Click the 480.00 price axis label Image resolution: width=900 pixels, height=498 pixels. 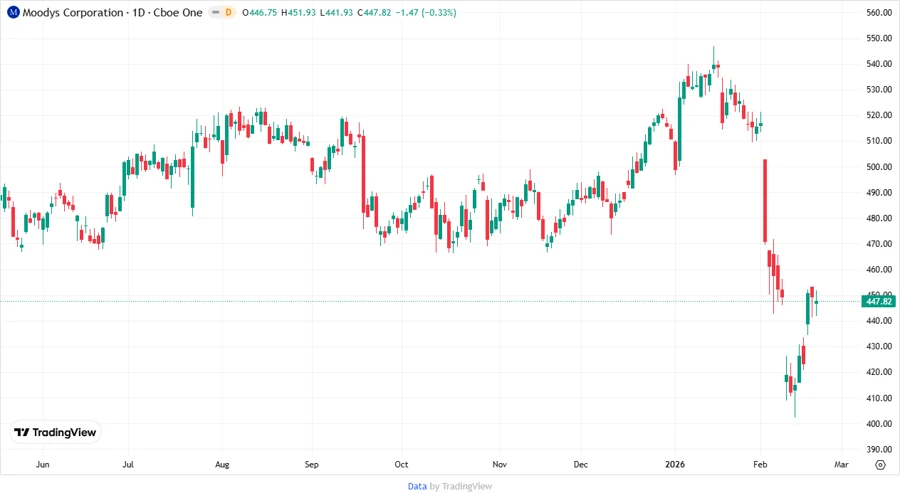click(x=879, y=218)
